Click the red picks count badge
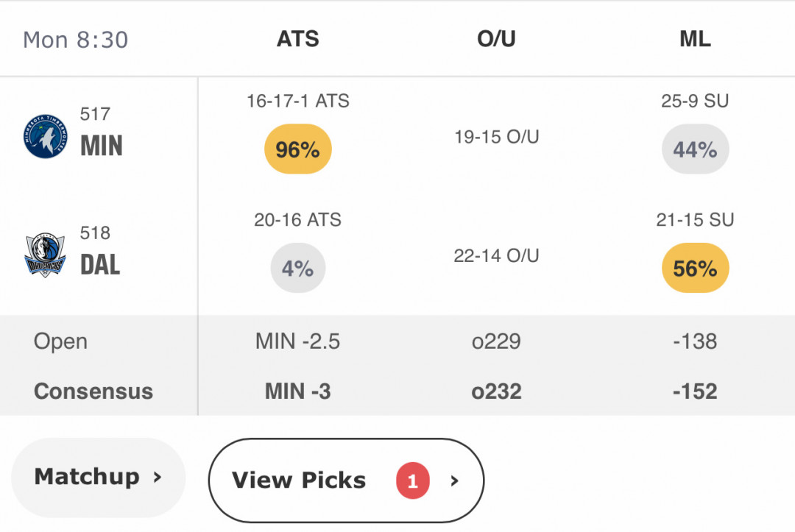Image resolution: width=795 pixels, height=532 pixels. tap(413, 480)
